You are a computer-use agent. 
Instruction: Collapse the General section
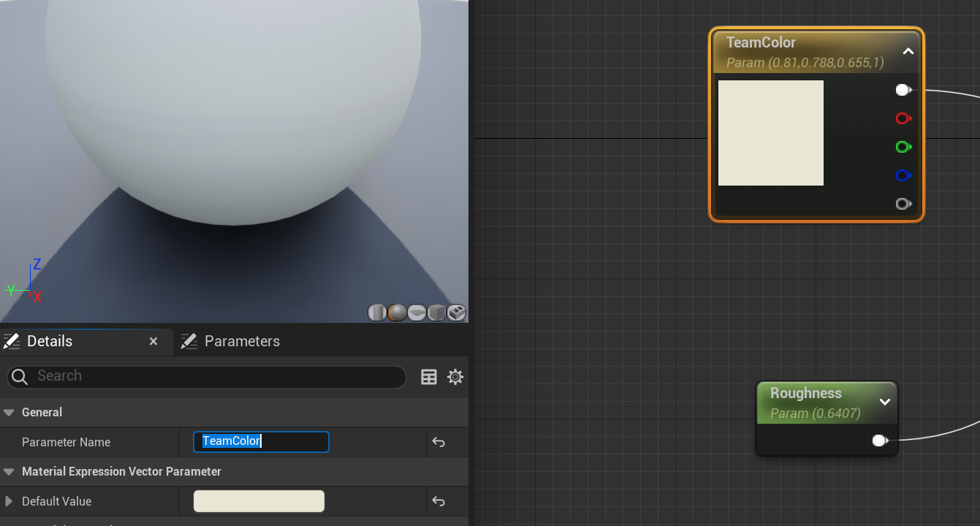pyautogui.click(x=9, y=413)
